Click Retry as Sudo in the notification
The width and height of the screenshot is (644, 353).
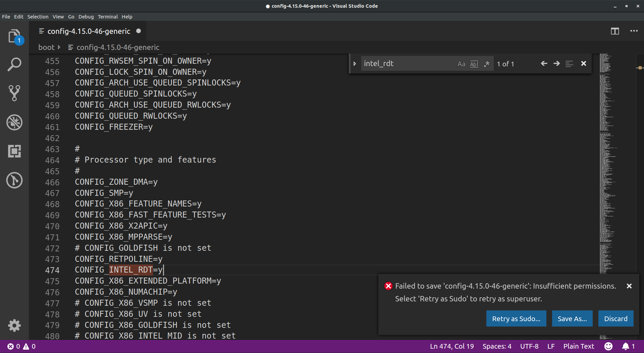[516, 318]
